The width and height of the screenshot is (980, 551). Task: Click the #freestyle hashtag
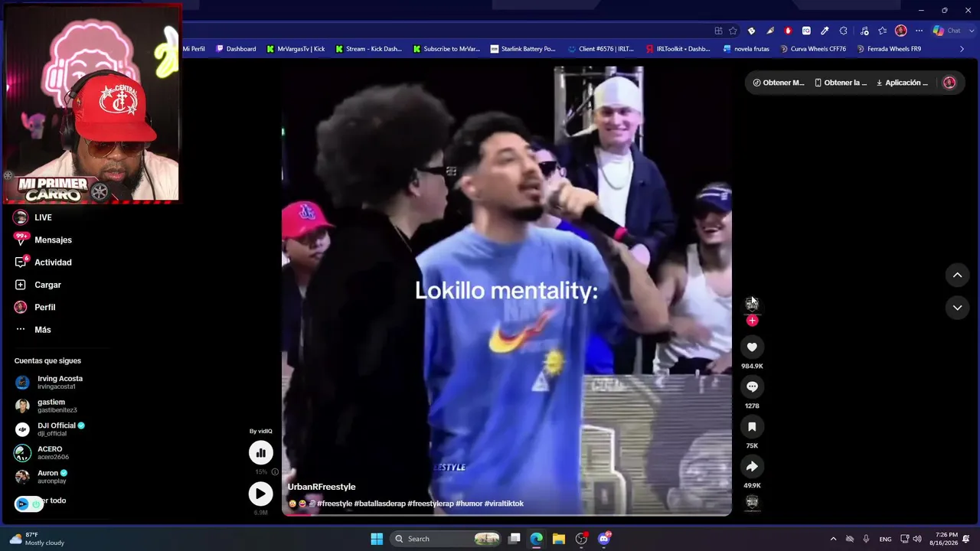click(335, 504)
